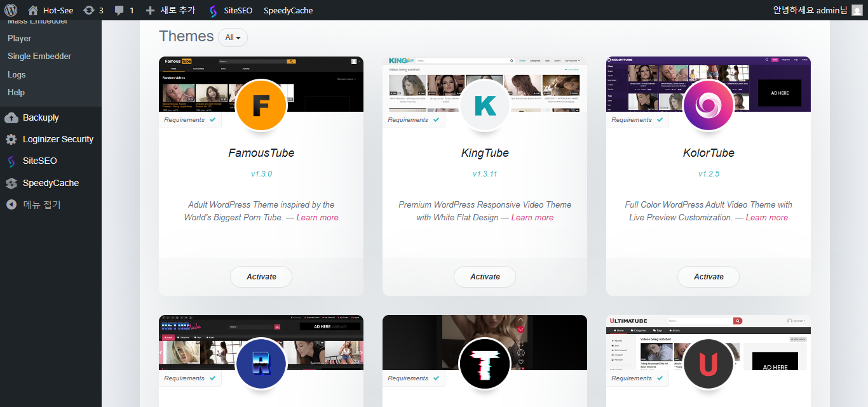The width and height of the screenshot is (868, 407).
Task: Activate the FamousTube theme
Action: (x=261, y=277)
